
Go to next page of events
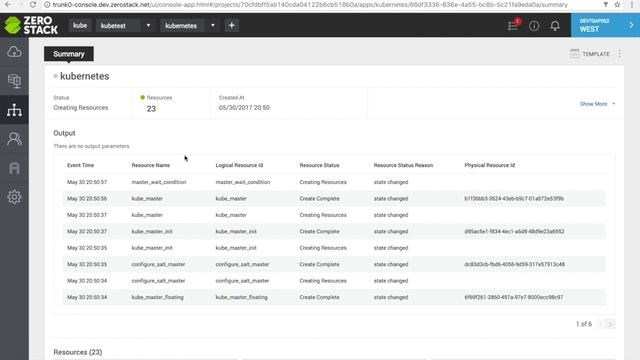610,324
